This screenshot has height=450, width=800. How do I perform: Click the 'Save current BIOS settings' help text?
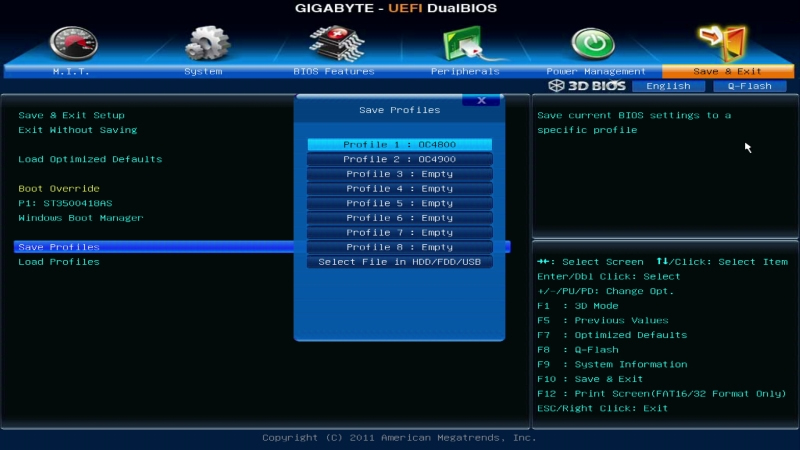[x=634, y=122]
